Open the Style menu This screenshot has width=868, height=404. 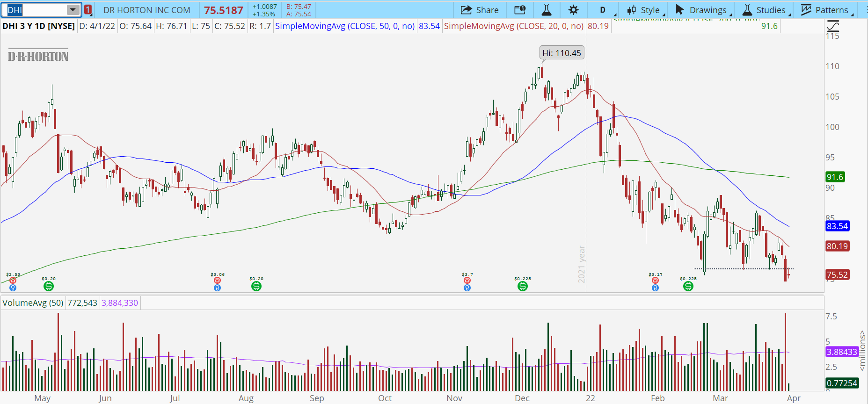coord(646,10)
